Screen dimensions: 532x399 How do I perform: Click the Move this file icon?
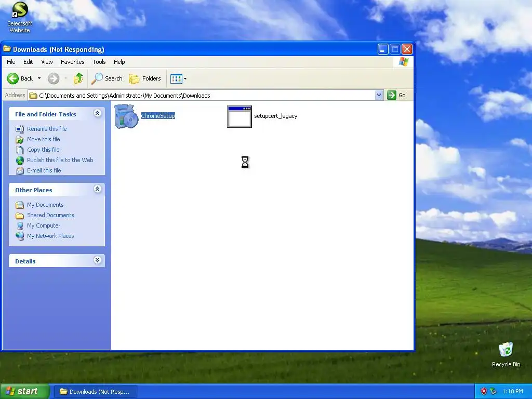[20, 139]
